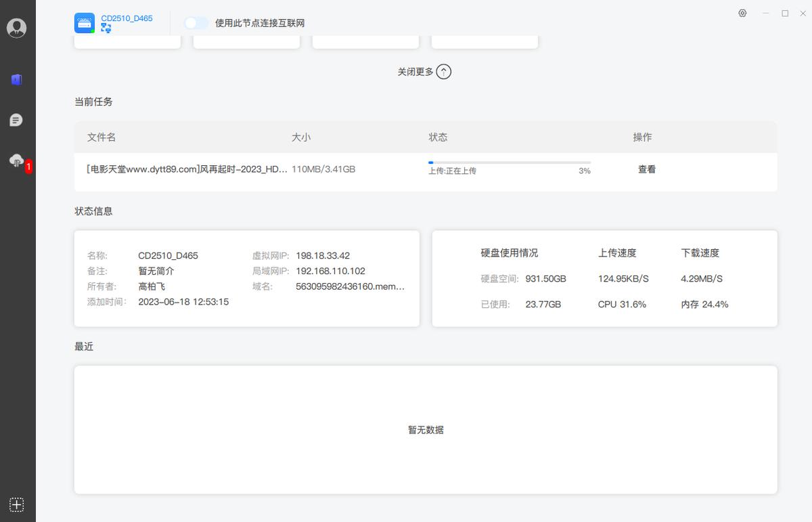Open the messages icon in the sidebar
The width and height of the screenshot is (812, 522).
pyautogui.click(x=17, y=120)
